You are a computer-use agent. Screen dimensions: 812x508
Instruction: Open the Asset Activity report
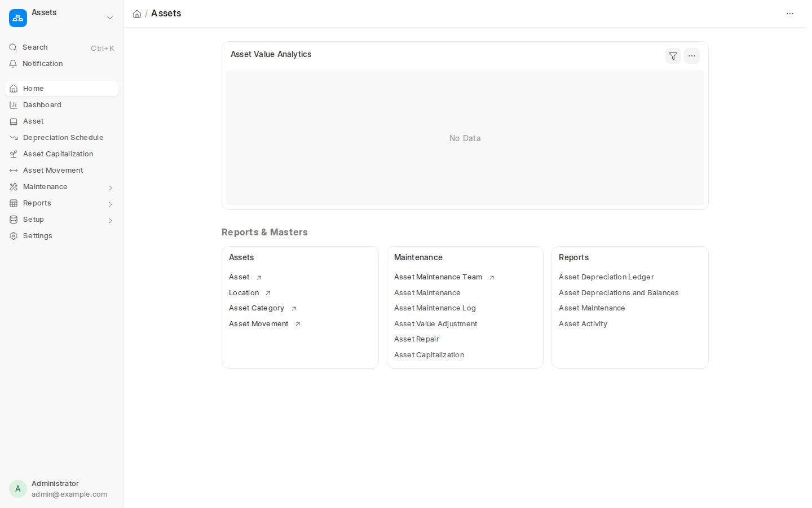[583, 324]
